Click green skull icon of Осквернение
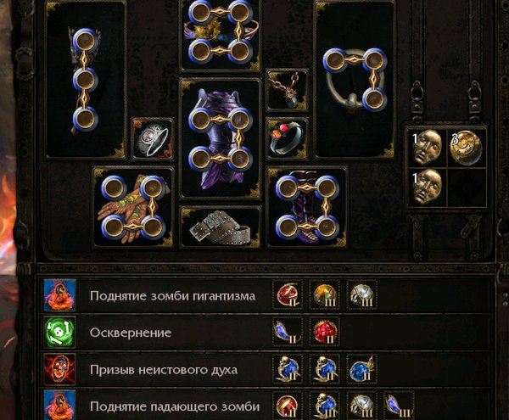This screenshot has width=509, height=420. pos(59,333)
